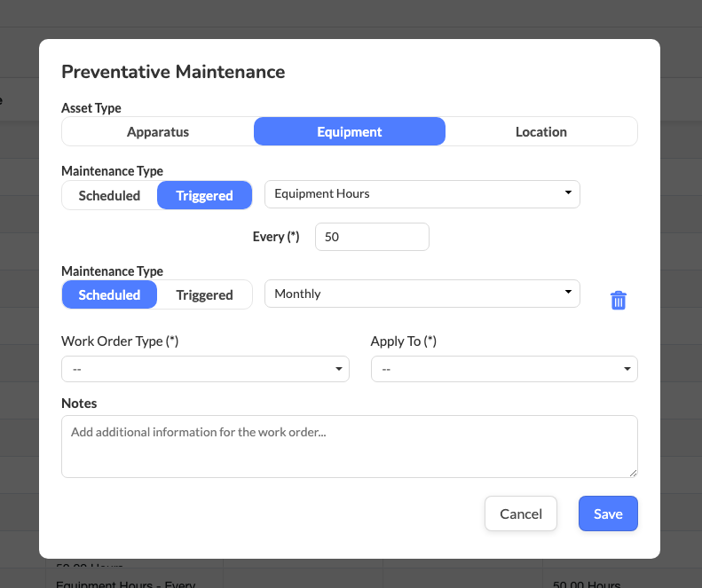The width and height of the screenshot is (702, 588).
Task: Click the Apply To (*) label
Action: pos(403,341)
